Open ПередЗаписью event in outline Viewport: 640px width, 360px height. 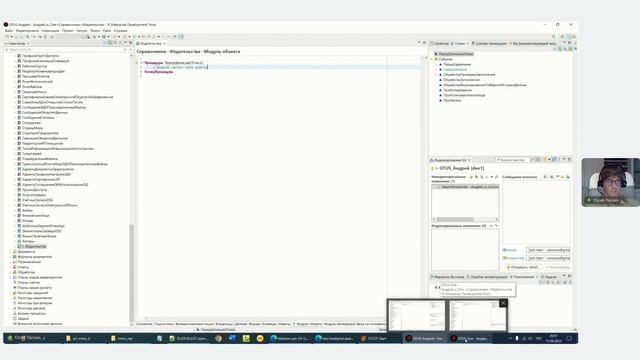455,70
